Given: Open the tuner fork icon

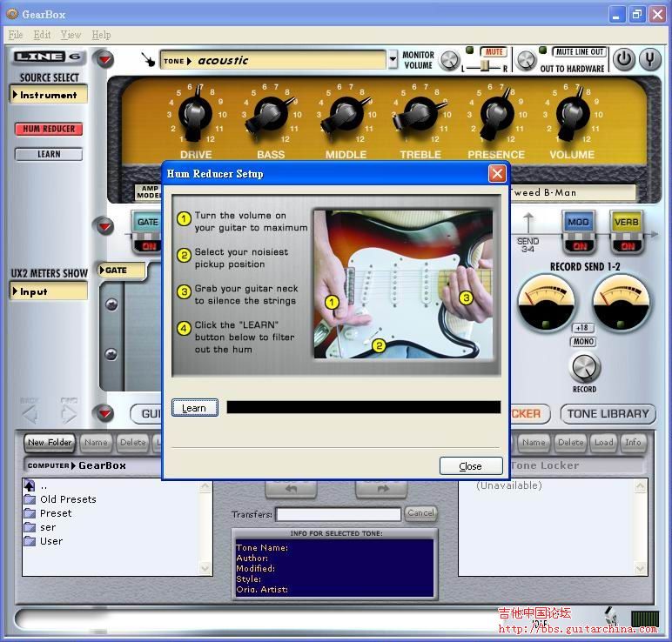Looking at the screenshot, I should 650,59.
